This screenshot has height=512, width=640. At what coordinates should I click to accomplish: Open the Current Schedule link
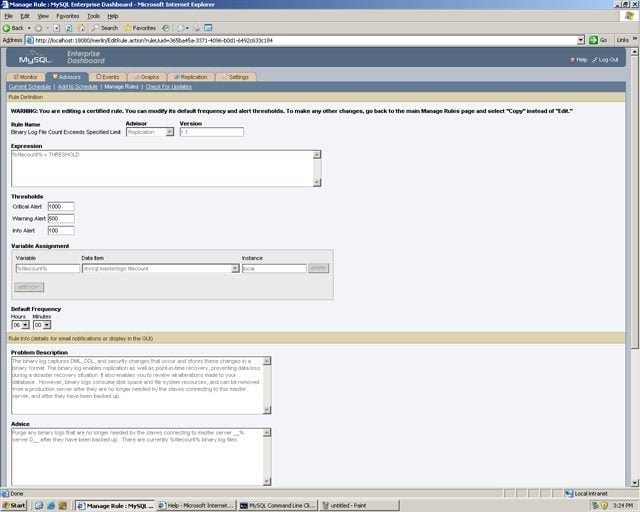29,87
